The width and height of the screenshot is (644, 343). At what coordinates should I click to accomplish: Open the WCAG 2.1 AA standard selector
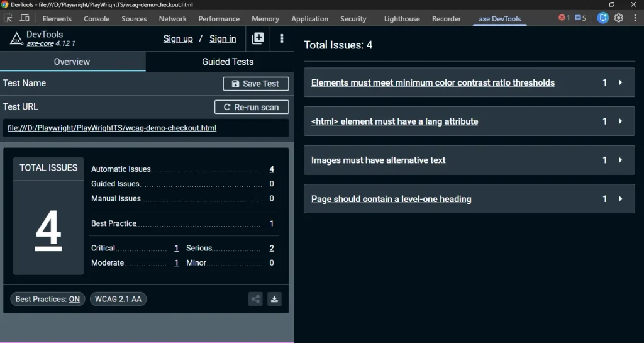[118, 299]
